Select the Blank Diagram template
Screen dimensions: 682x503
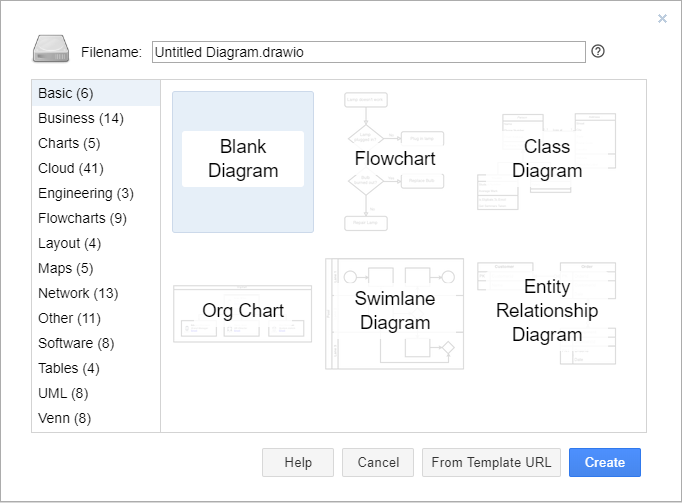pos(243,162)
